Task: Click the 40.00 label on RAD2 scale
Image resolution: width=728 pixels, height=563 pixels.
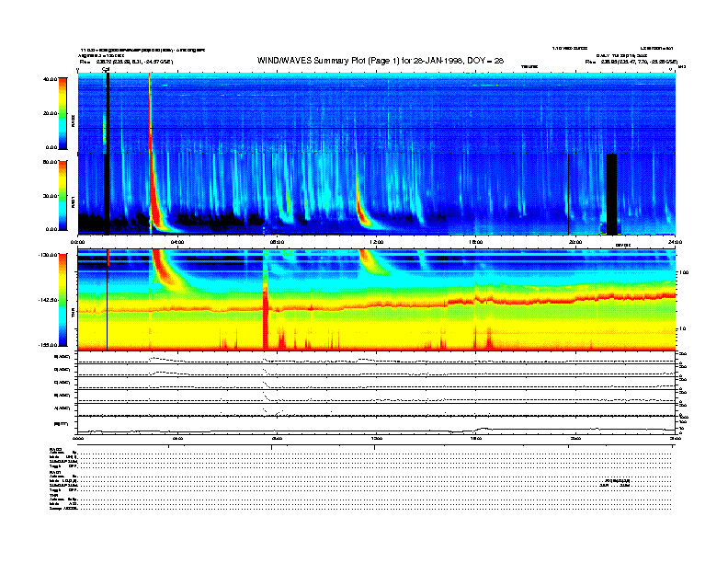Action: (x=50, y=79)
